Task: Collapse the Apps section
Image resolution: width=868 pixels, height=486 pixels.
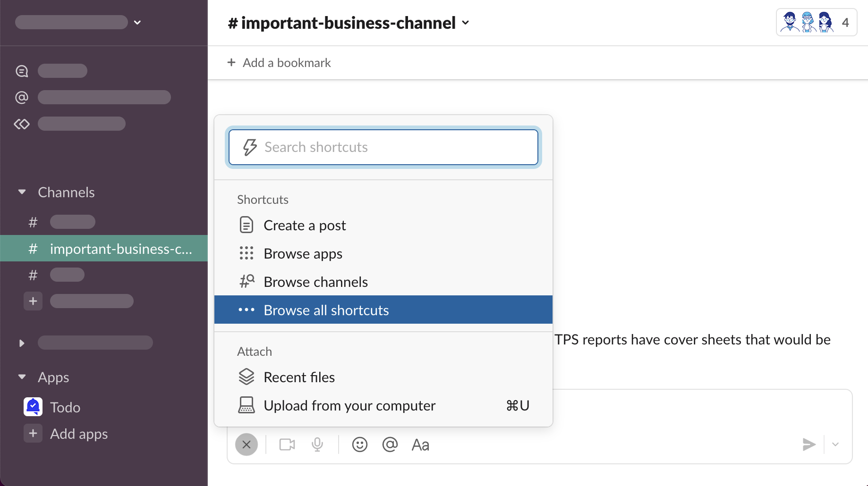Action: (22, 377)
